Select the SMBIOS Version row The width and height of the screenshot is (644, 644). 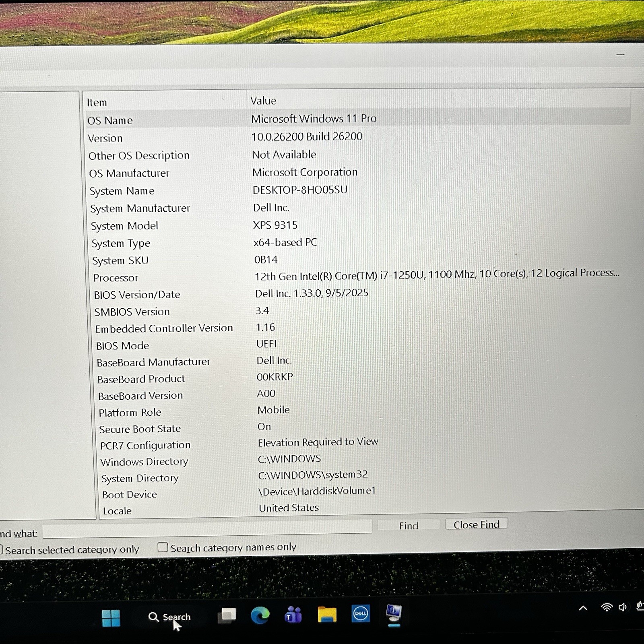[x=358, y=311]
